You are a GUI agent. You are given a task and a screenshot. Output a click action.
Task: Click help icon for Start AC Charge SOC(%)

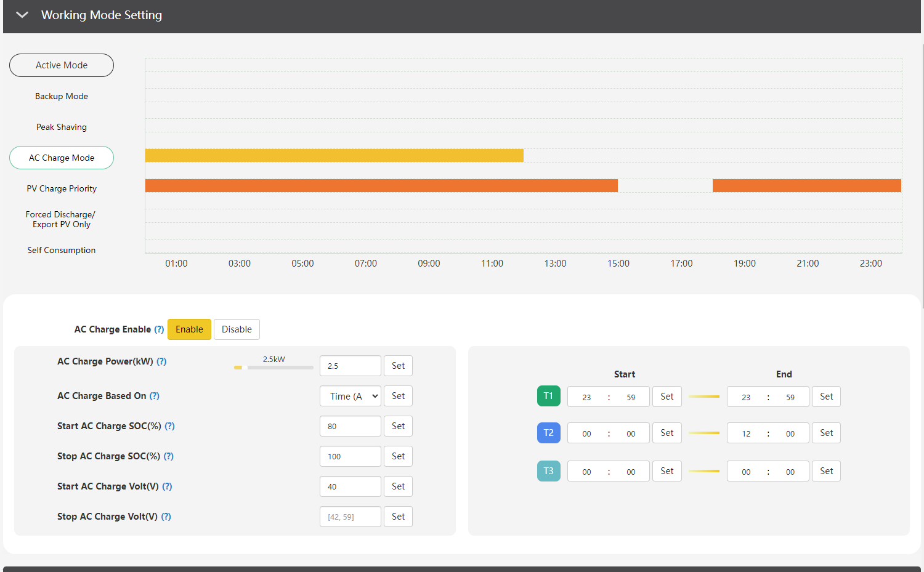[169, 426]
